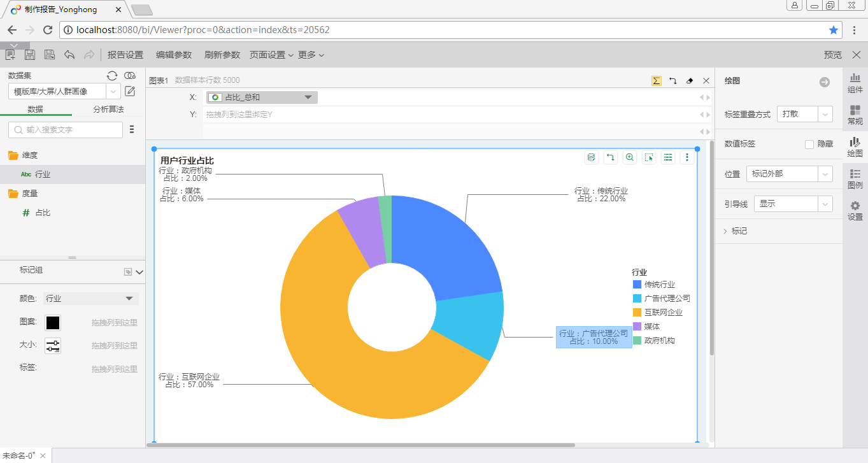This screenshot has width=868, height=463.
Task: Click the orange 互联网企业 legend swatch
Action: coord(637,313)
